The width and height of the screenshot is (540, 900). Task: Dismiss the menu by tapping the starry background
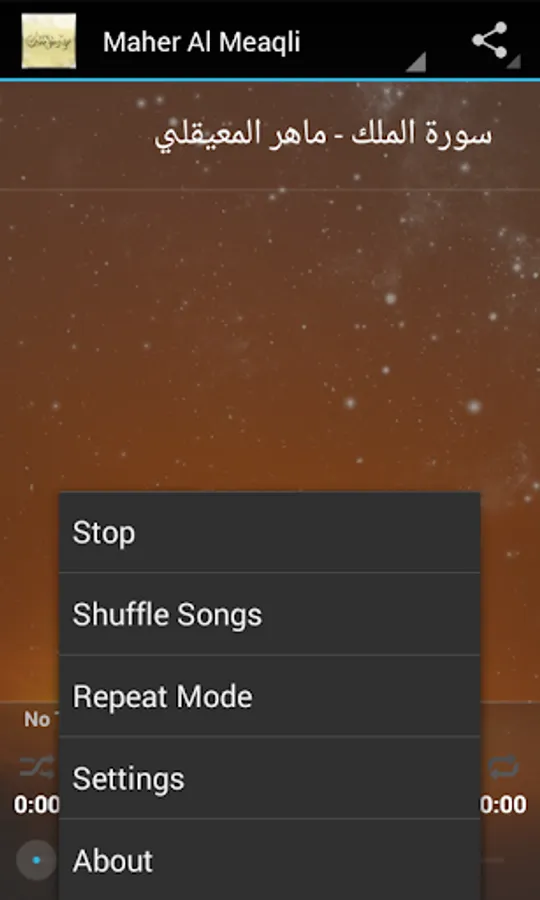pyautogui.click(x=270, y=333)
